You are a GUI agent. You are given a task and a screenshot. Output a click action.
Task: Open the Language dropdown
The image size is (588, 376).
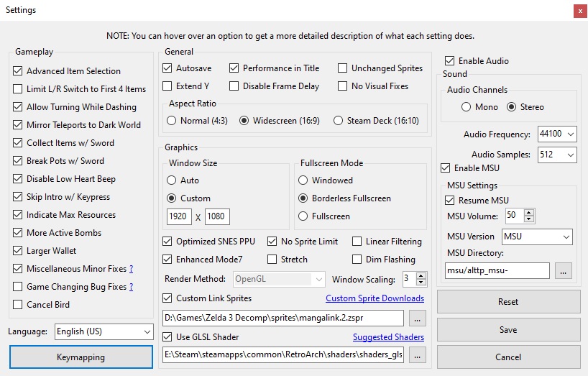pos(104,331)
